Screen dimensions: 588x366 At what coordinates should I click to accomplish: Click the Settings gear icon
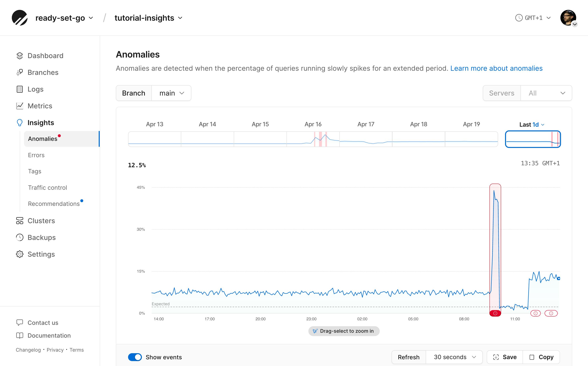(x=20, y=254)
